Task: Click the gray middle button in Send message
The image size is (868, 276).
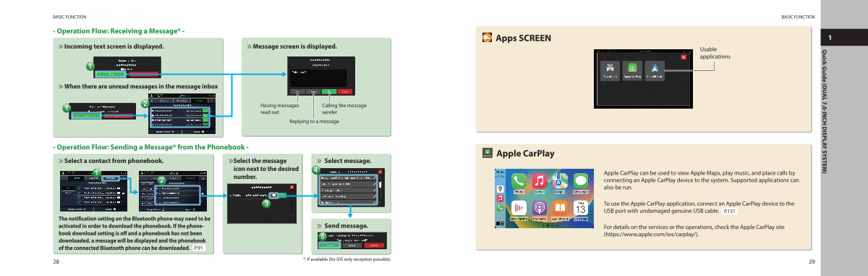Action: 353,245
